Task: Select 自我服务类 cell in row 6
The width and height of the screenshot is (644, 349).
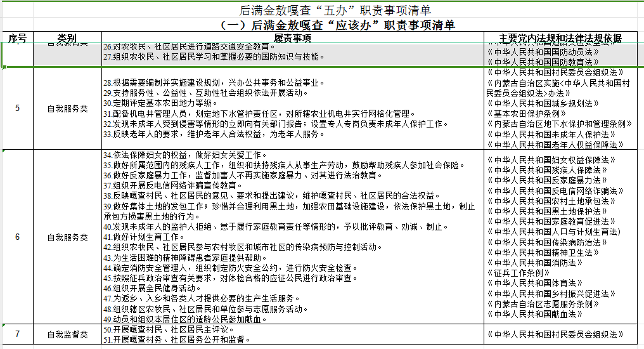Action: pyautogui.click(x=67, y=237)
